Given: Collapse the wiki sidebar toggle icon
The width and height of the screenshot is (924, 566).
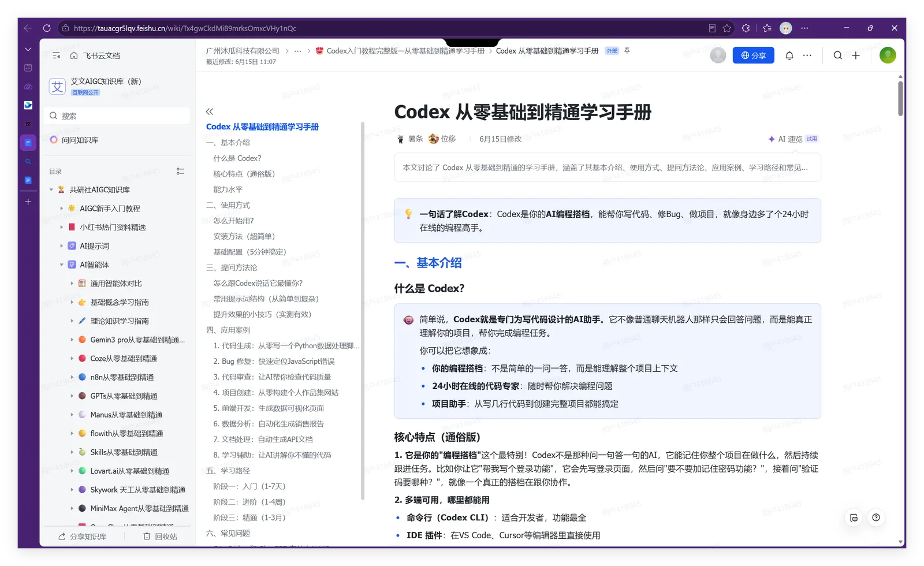Looking at the screenshot, I should (x=56, y=55).
